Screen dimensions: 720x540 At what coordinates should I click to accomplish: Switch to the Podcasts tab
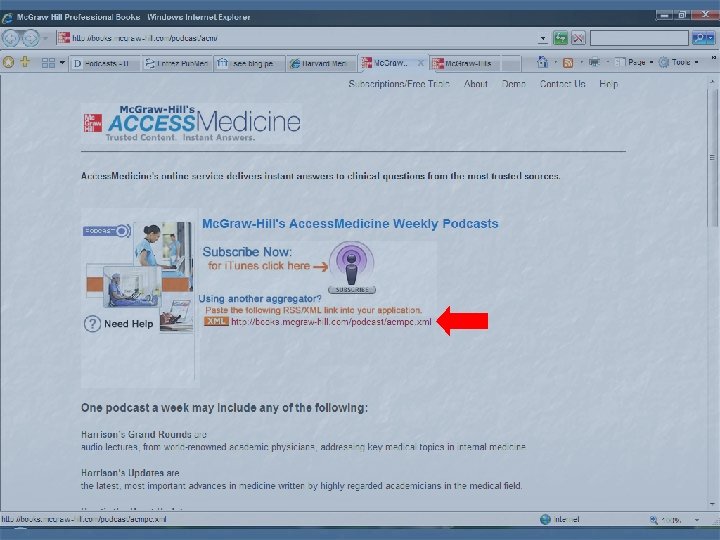105,63
